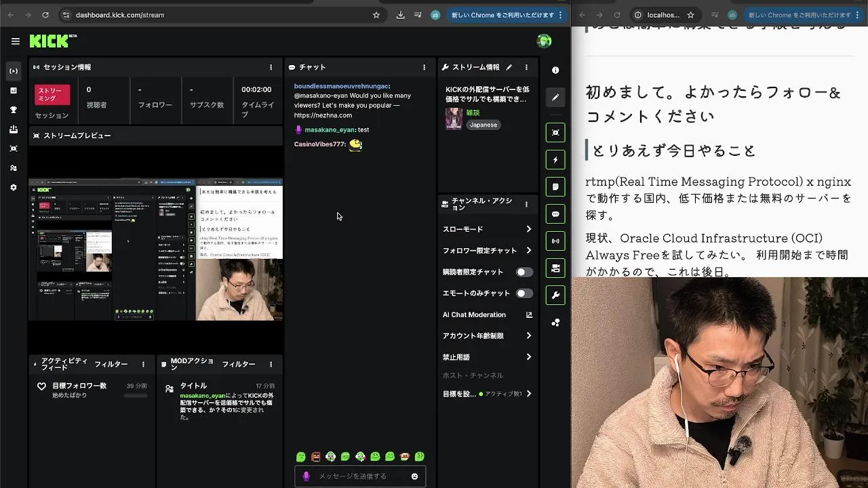This screenshot has height=488, width=868.
Task: Edit stream info with the pencil icon
Action: (x=509, y=67)
